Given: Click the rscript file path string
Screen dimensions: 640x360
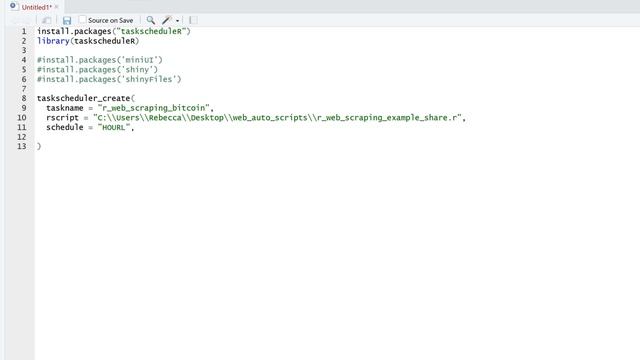Looking at the screenshot, I should [x=278, y=118].
